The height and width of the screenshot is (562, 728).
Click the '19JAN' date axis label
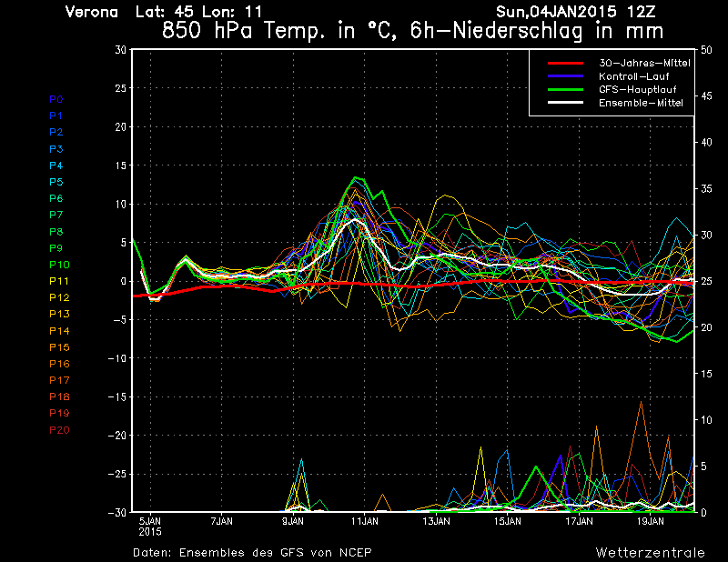tap(650, 521)
